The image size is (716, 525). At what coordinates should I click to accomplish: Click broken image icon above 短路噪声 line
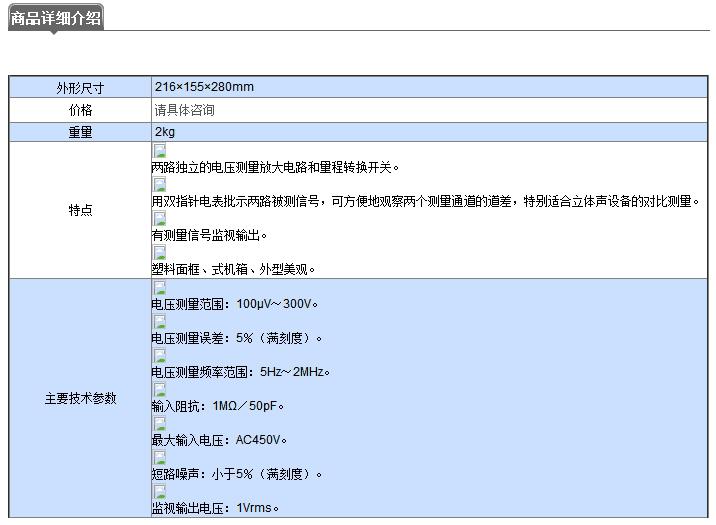159,458
